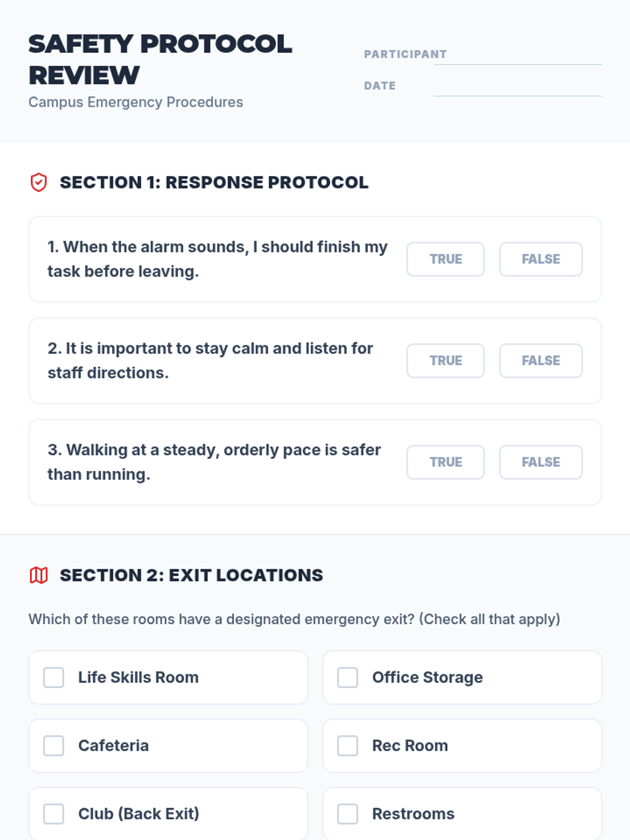The height and width of the screenshot is (840, 630).
Task: Mark FALSE for walking at steady pace
Action: coord(541,462)
